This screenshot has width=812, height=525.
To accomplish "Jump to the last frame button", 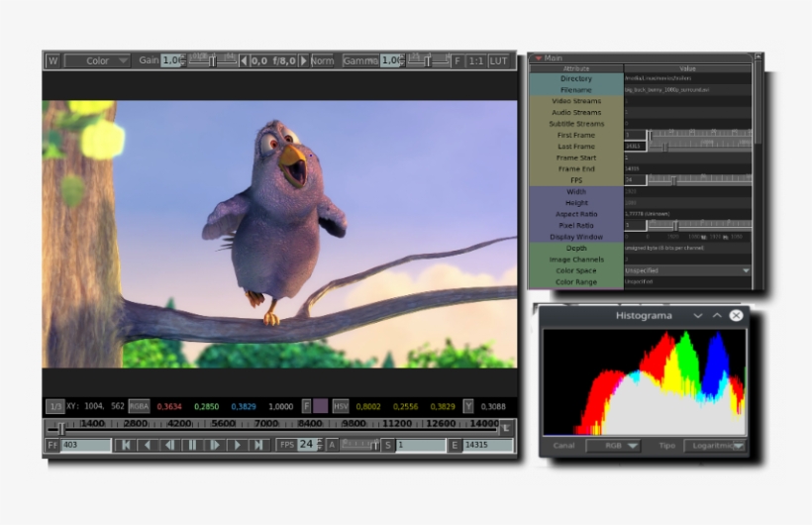I will 258,446.
